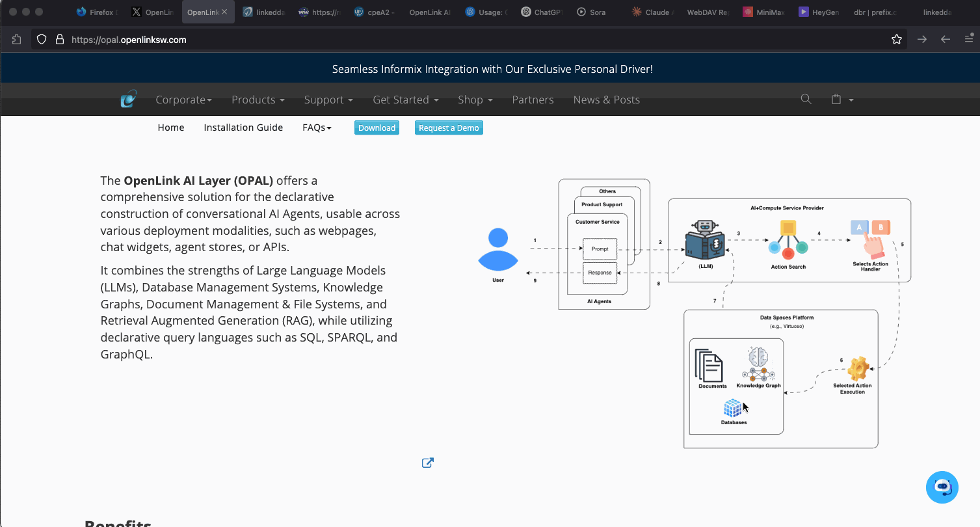Expand the Corporate dropdown menu

(x=184, y=100)
